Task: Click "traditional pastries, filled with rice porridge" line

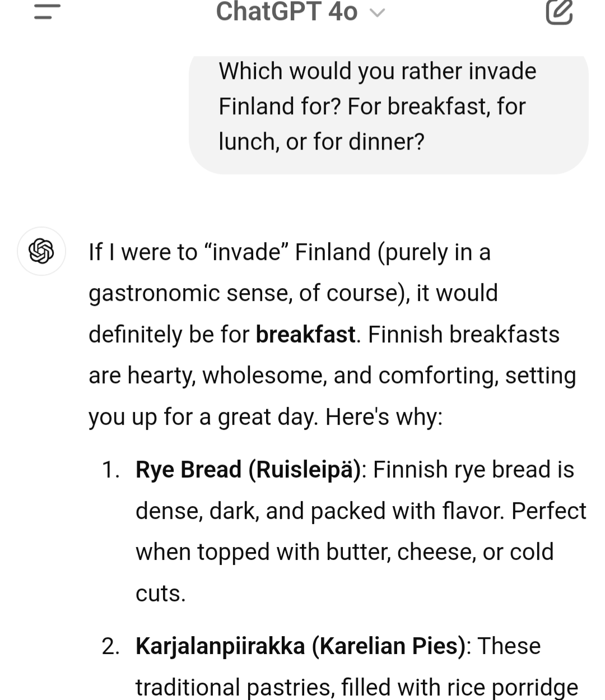Action: tap(356, 687)
